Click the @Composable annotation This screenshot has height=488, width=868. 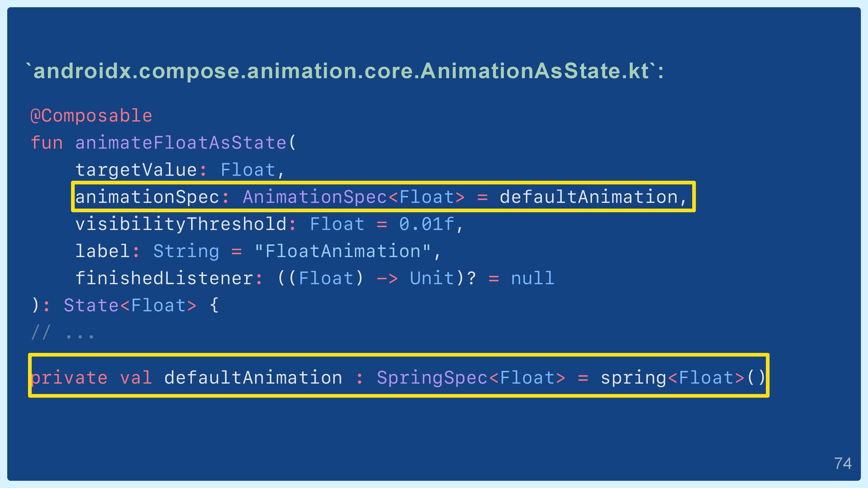[x=91, y=116]
